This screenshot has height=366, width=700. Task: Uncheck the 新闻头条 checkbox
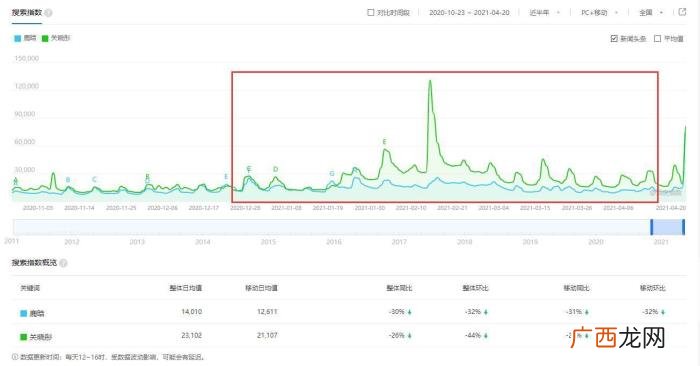click(x=614, y=39)
